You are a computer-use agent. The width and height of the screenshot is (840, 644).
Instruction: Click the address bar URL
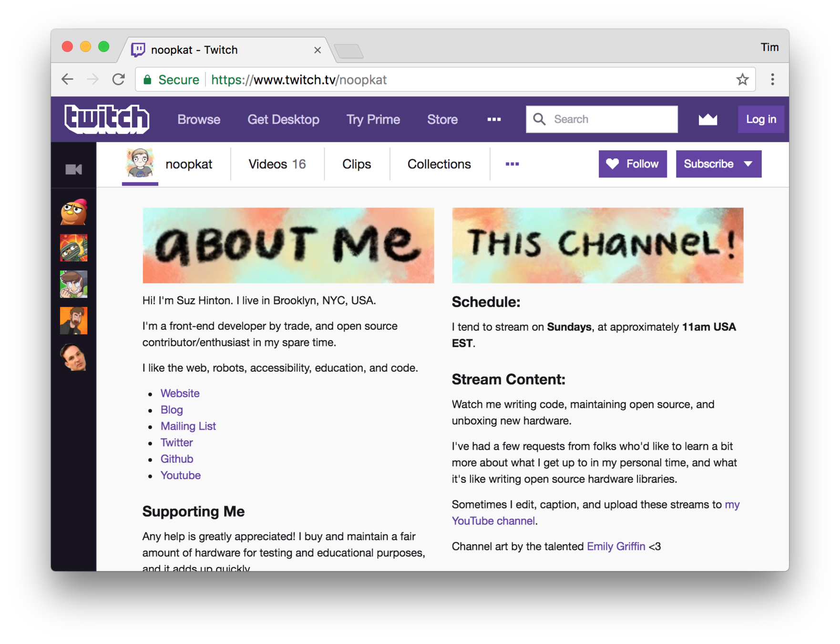[299, 80]
